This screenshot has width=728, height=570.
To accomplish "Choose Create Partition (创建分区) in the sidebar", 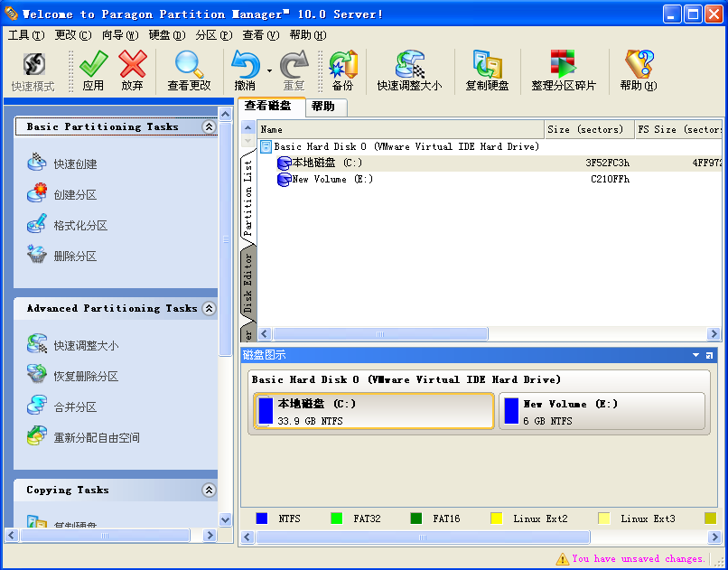I will (62, 194).
